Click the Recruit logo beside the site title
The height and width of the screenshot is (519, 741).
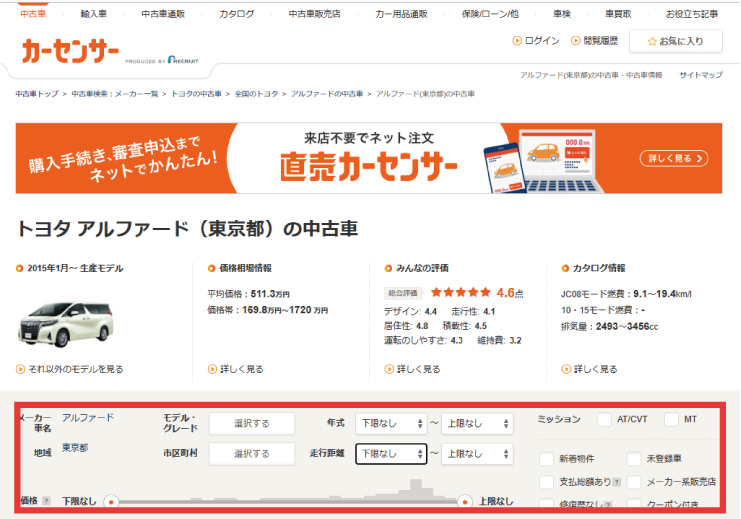point(183,60)
